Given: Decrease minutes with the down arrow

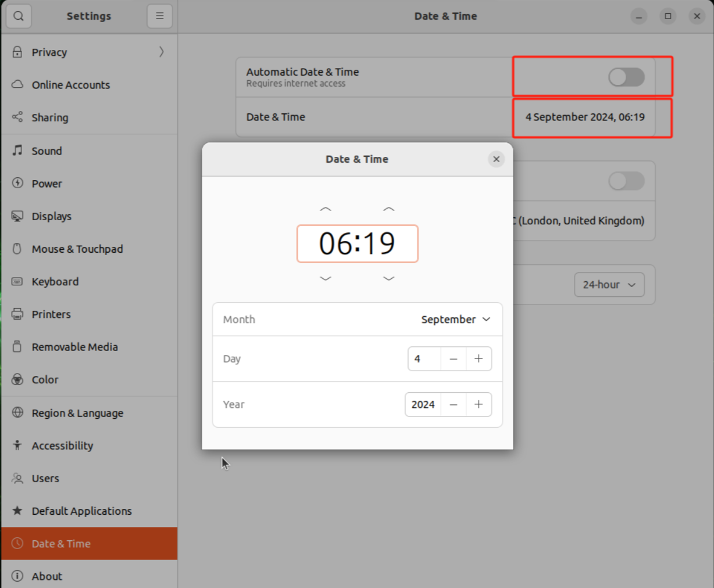Looking at the screenshot, I should (389, 278).
